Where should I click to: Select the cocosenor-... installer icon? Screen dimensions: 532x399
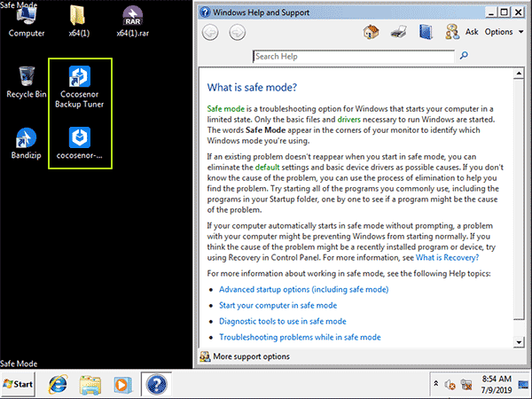pyautogui.click(x=80, y=143)
